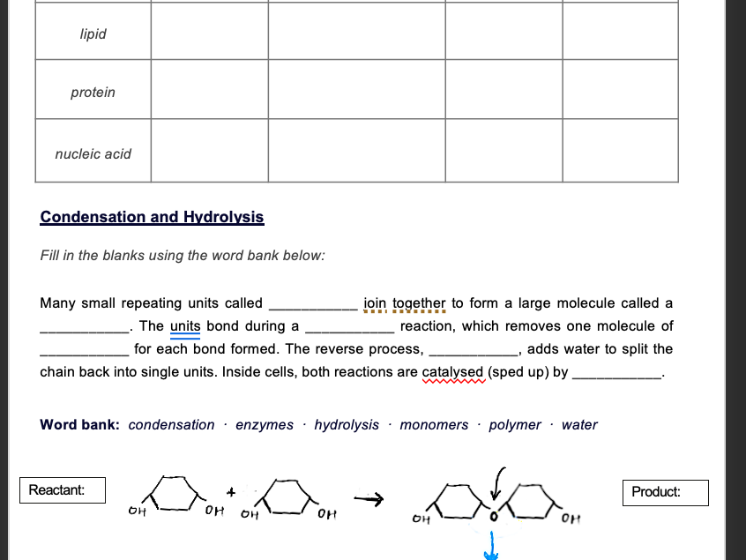The image size is (746, 560).
Task: Click 'hydrolysis' in the word bank
Action: (x=347, y=424)
